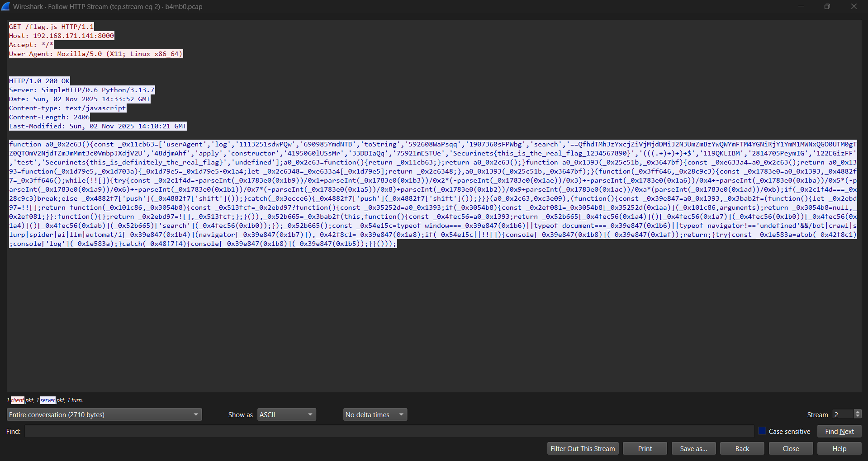Click the HTTP/1.0 200 OK status line

coord(39,81)
